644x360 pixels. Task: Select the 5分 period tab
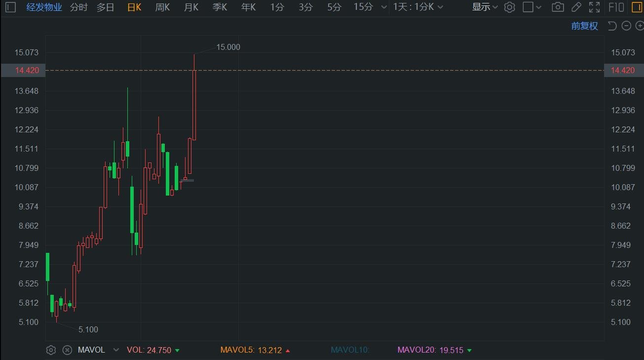pyautogui.click(x=334, y=7)
